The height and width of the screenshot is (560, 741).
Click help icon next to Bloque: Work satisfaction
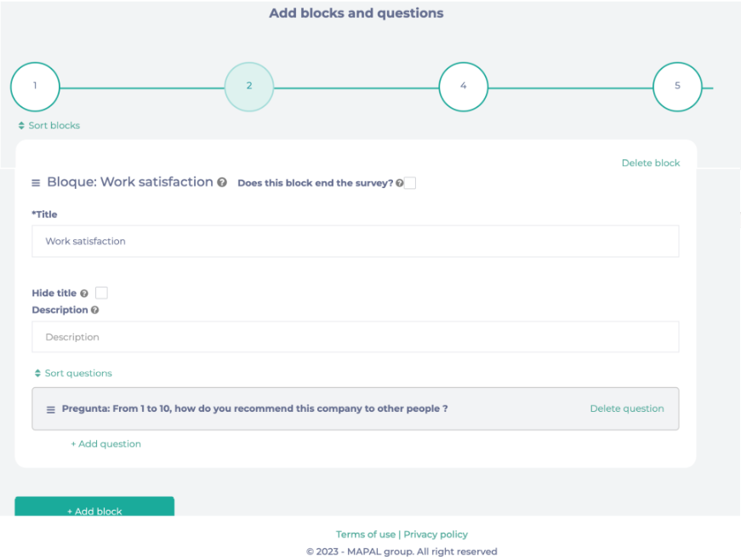(222, 182)
